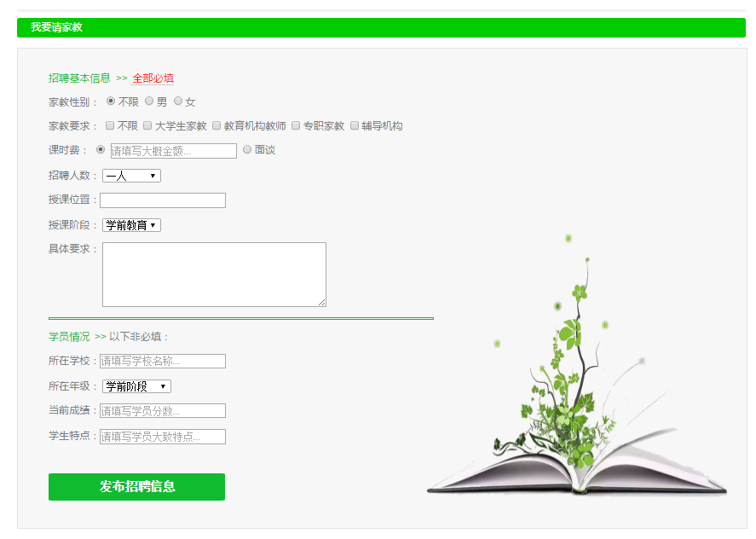Open the 授课阶段 dropdown

click(131, 225)
